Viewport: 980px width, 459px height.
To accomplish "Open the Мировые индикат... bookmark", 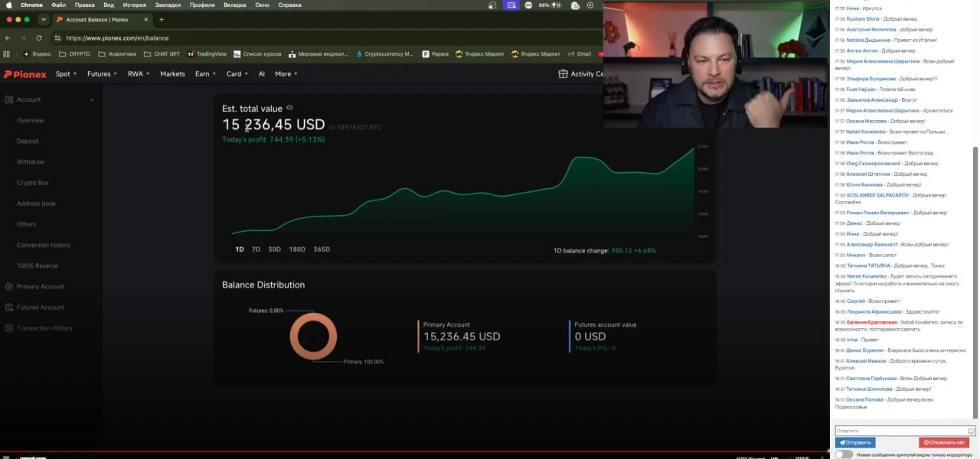I will 318,54.
